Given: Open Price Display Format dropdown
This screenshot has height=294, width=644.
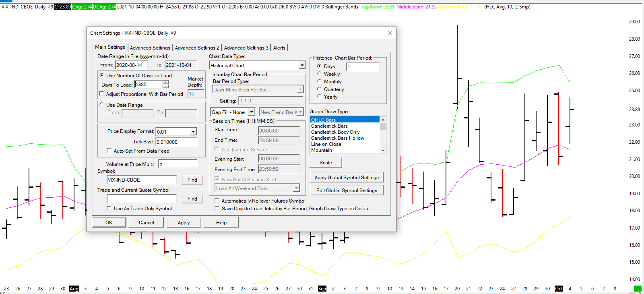Looking at the screenshot, I should pos(193,132).
